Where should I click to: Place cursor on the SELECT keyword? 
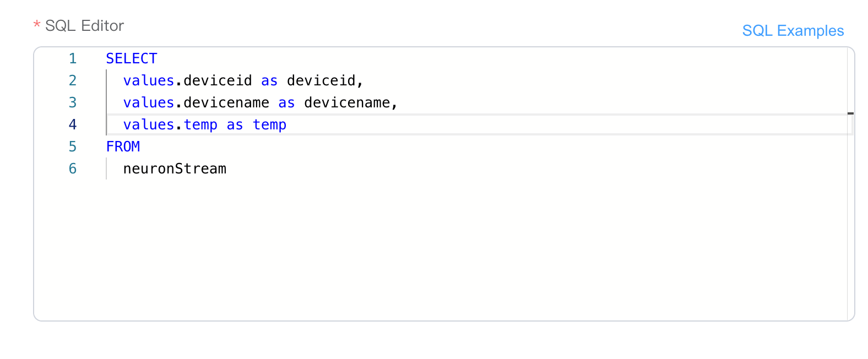point(131,58)
